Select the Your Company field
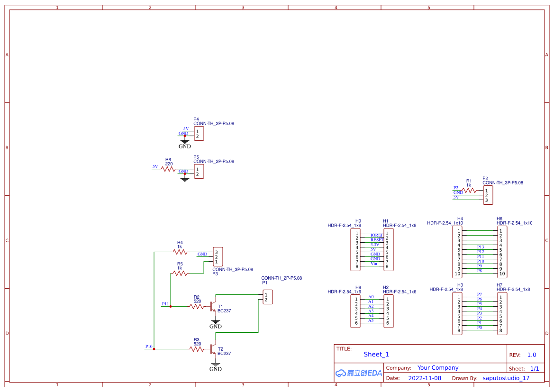554x392 pixels. click(x=437, y=368)
